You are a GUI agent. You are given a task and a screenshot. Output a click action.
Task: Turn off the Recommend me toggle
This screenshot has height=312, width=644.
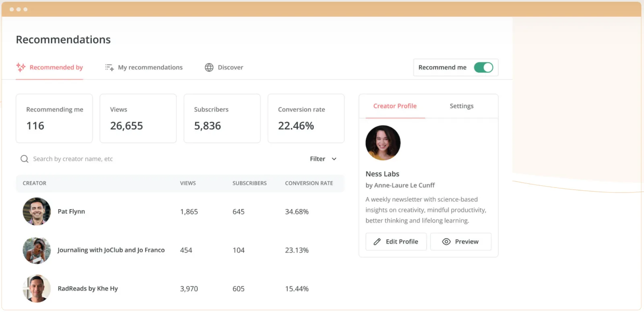pyautogui.click(x=483, y=67)
